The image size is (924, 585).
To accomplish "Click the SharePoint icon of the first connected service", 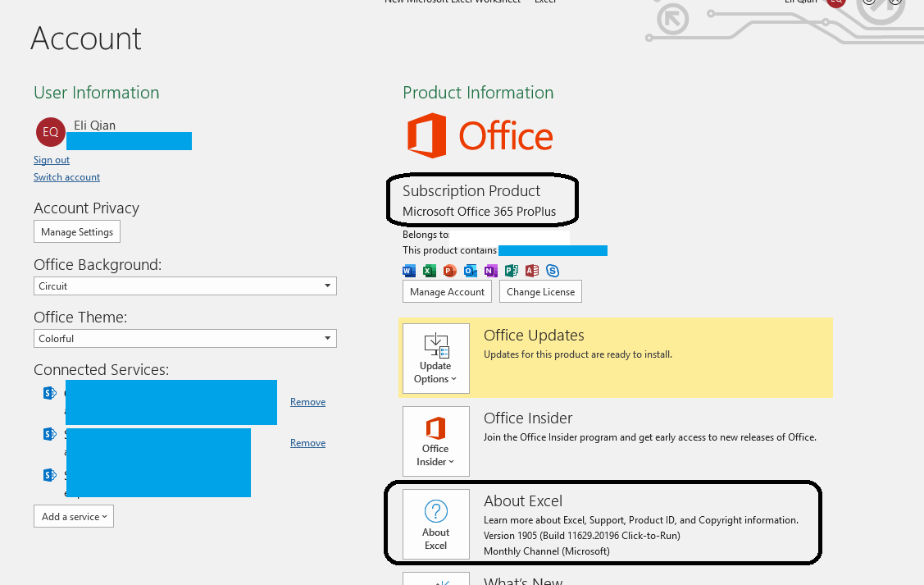I will (50, 393).
